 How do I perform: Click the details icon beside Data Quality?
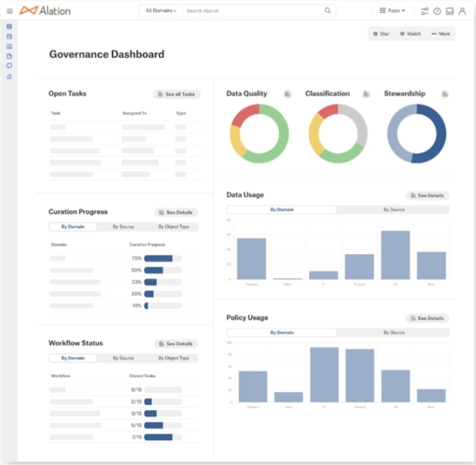(288, 94)
